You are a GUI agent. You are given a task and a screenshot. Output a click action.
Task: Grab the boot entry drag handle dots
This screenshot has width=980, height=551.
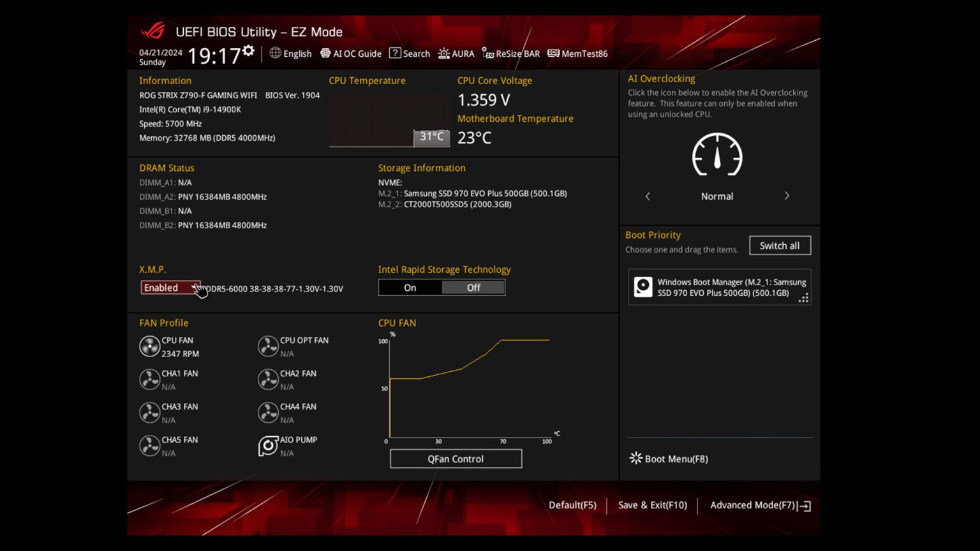coord(804,298)
